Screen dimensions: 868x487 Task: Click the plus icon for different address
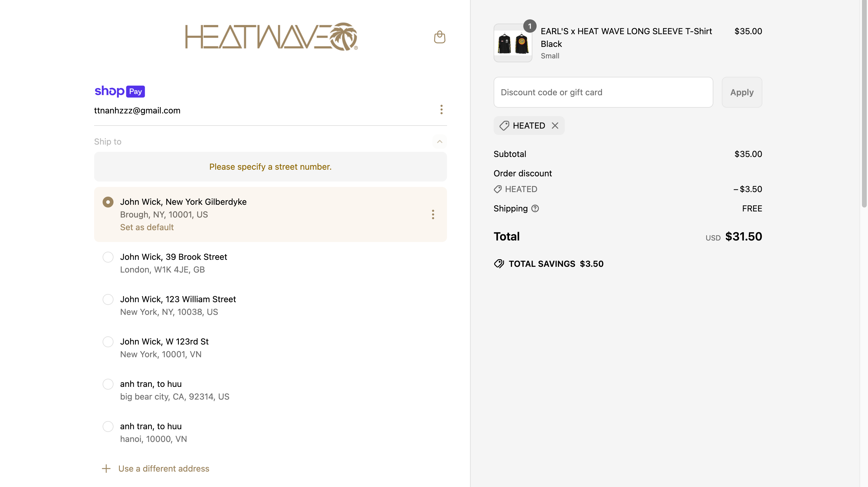click(106, 469)
